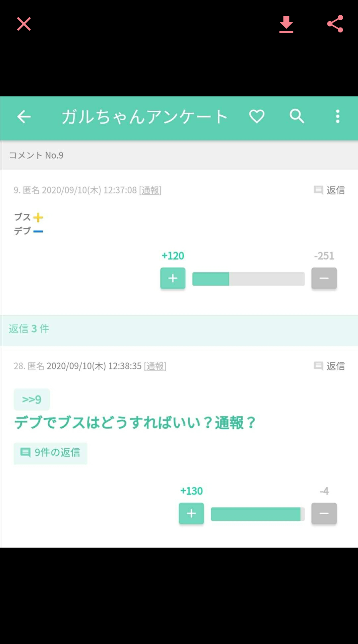Screen dimensions: 358x644
Task: Share the image via the share icon
Action: pyautogui.click(x=335, y=24)
